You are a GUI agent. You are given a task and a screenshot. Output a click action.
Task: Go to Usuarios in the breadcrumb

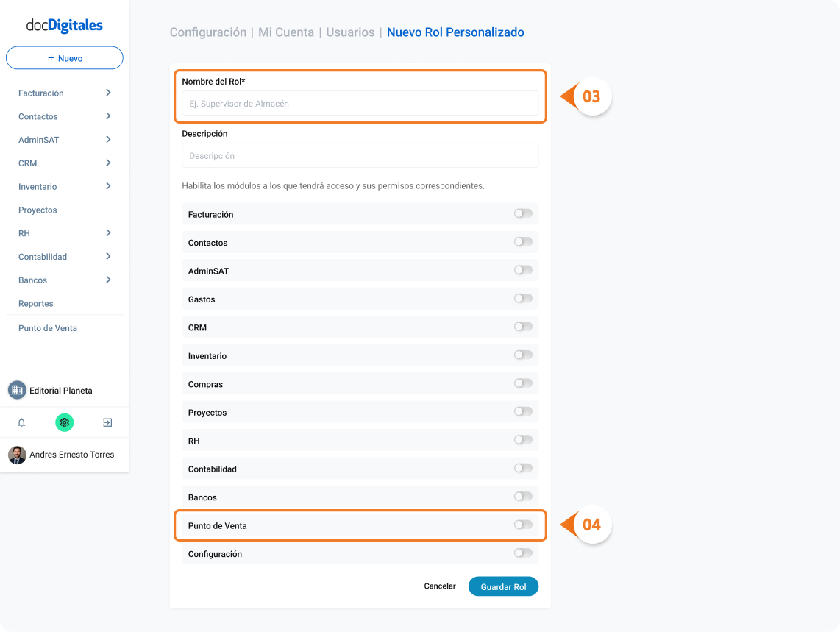click(x=350, y=32)
